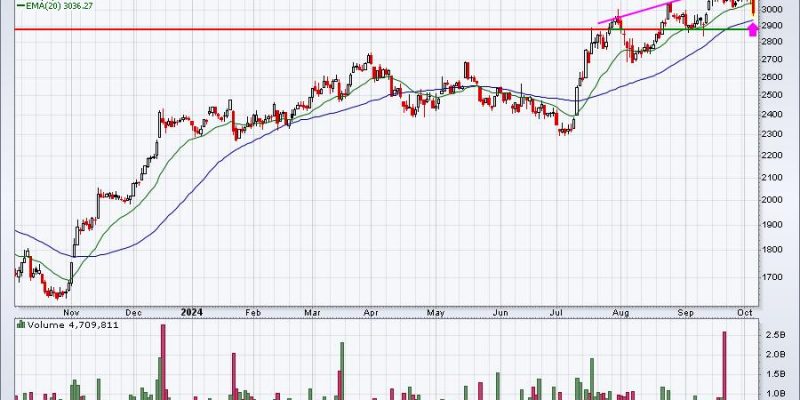Click the EMA(20) 3036.27 legend label
800x400 pixels.
(60, 6)
